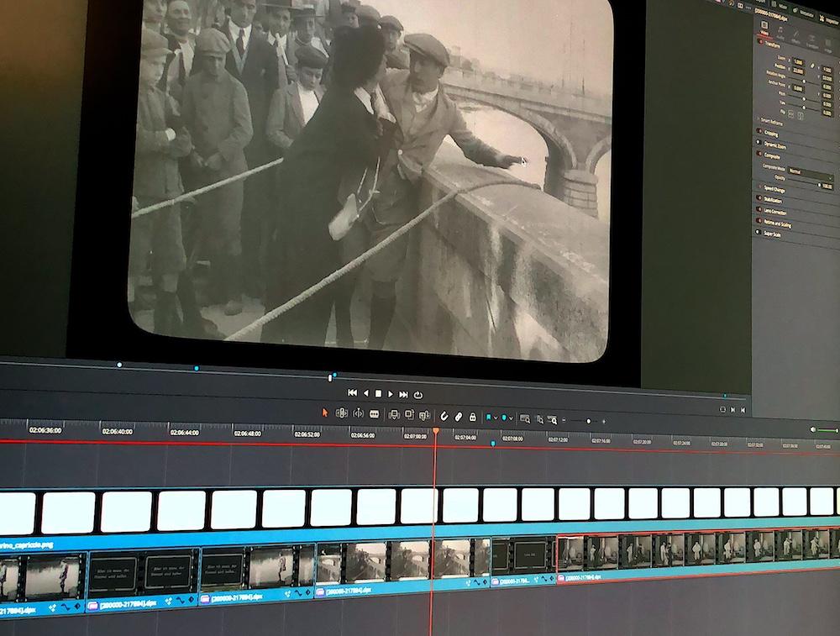Click the Custom Zoom icon

pyautogui.click(x=553, y=420)
